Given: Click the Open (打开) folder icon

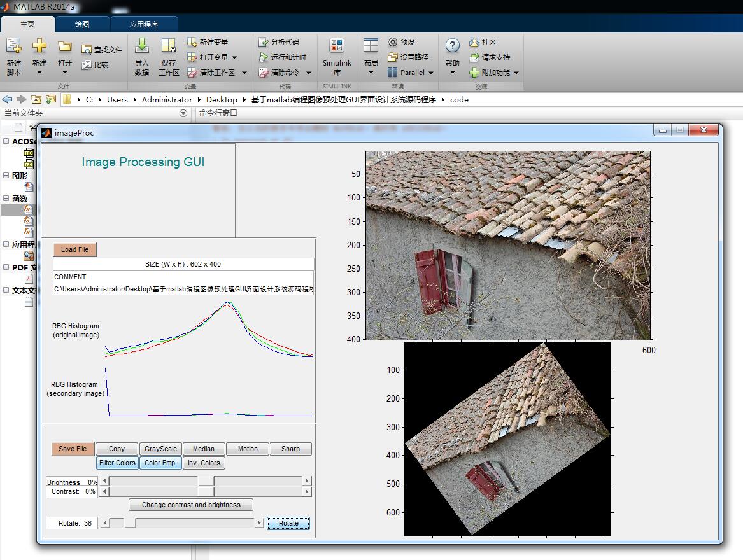Looking at the screenshot, I should [x=65, y=46].
